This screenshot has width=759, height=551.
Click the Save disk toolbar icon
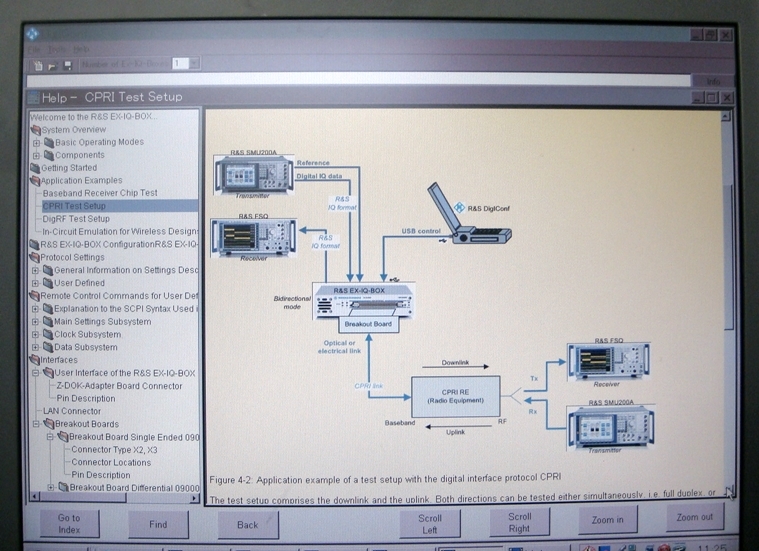pos(68,64)
